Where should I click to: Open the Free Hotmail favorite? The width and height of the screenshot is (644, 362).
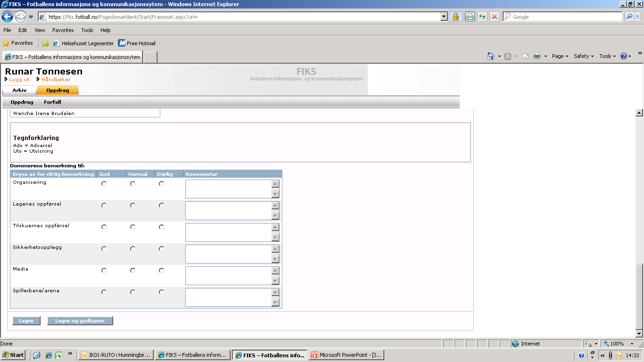pyautogui.click(x=137, y=43)
